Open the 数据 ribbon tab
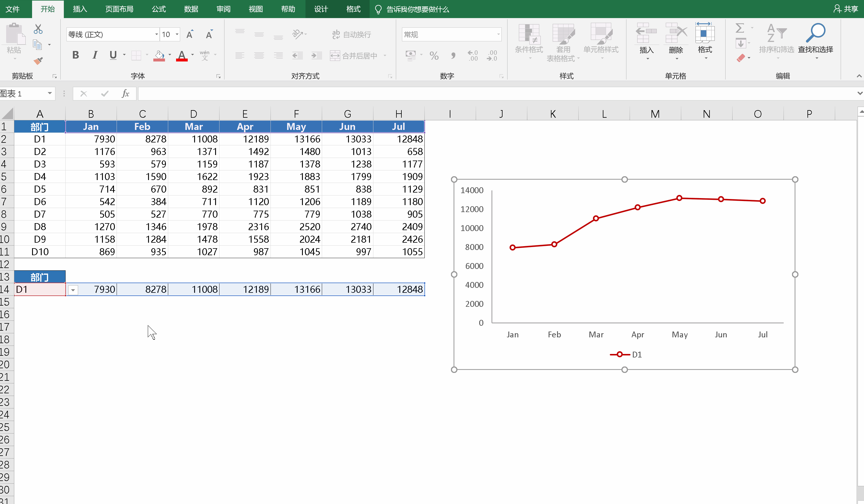 click(x=191, y=9)
